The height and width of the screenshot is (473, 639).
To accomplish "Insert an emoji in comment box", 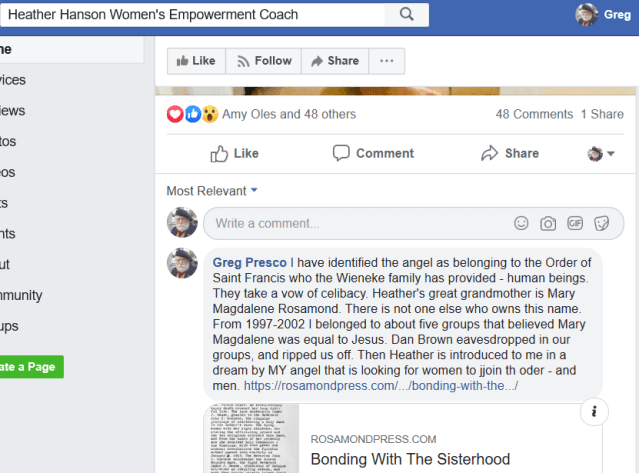I will point(521,223).
